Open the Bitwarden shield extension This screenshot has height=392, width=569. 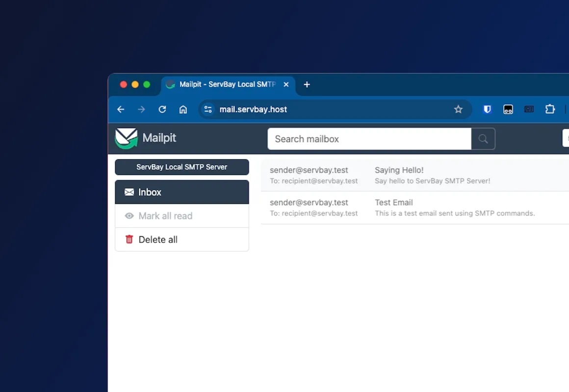coord(487,109)
